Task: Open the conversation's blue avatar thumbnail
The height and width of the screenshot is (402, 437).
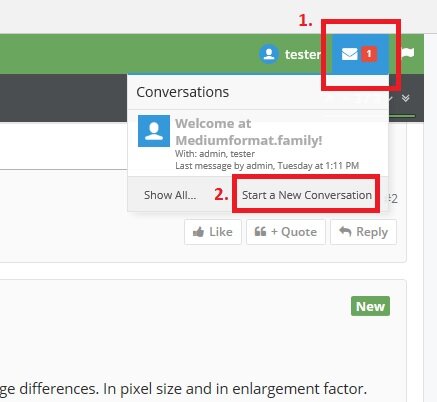Action: coord(154,131)
